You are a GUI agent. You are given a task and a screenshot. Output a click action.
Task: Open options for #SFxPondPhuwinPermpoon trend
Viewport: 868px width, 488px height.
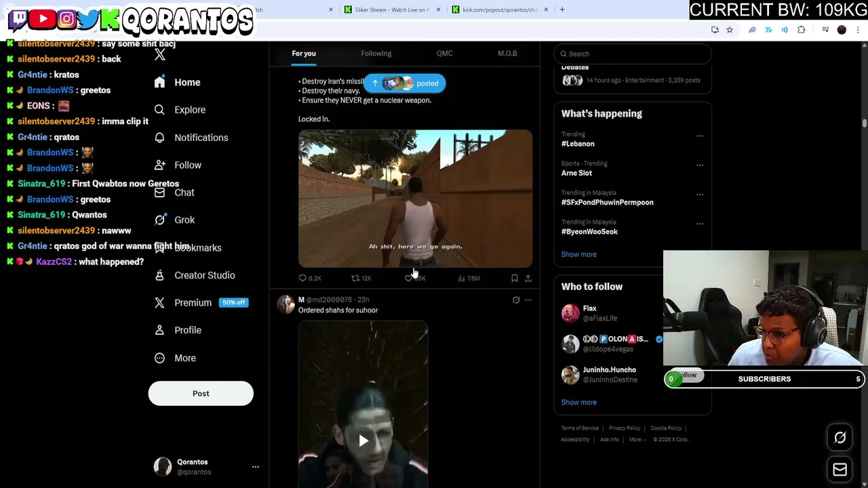(700, 194)
